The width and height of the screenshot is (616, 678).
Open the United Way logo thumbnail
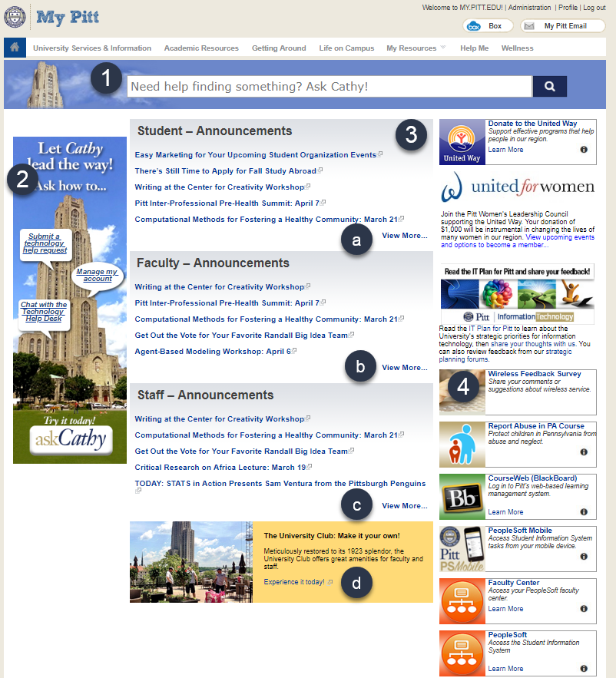click(462, 142)
